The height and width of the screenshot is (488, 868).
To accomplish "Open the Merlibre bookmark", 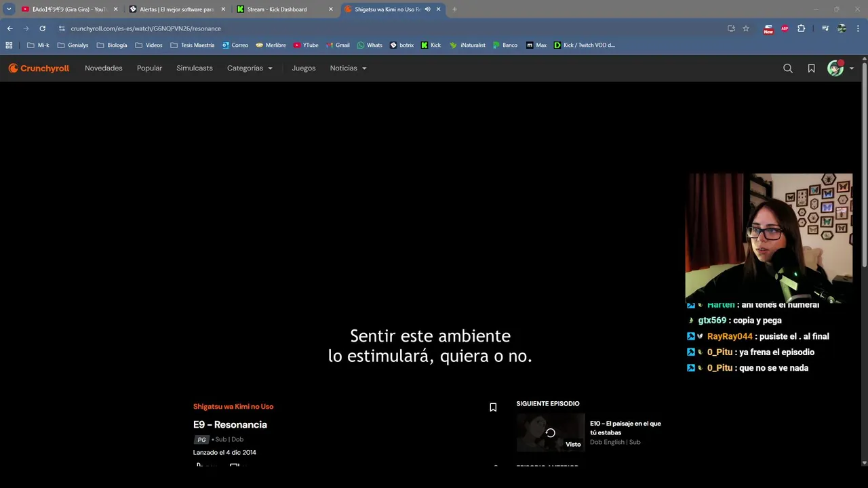I will pyautogui.click(x=271, y=45).
